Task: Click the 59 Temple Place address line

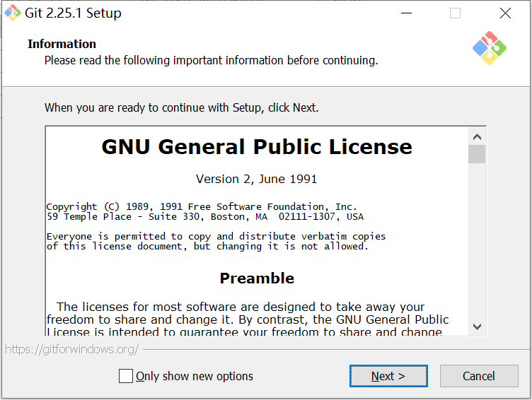Action: (x=205, y=216)
